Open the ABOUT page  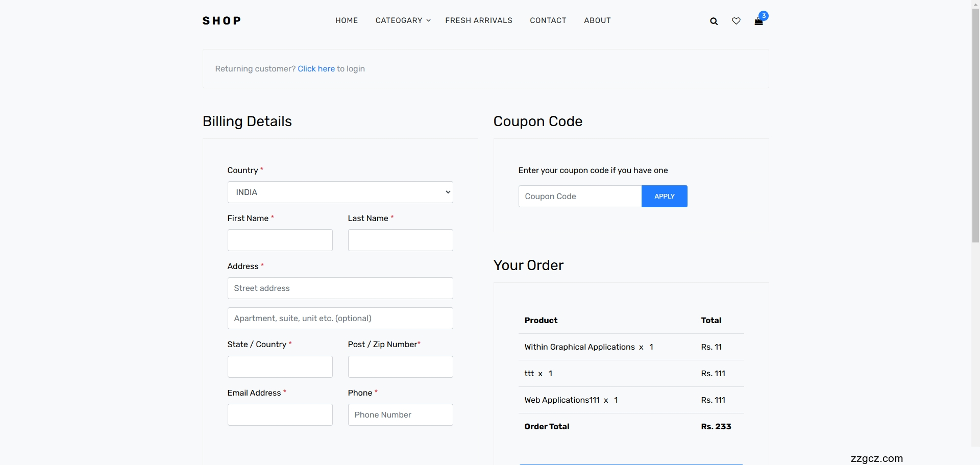pyautogui.click(x=597, y=20)
